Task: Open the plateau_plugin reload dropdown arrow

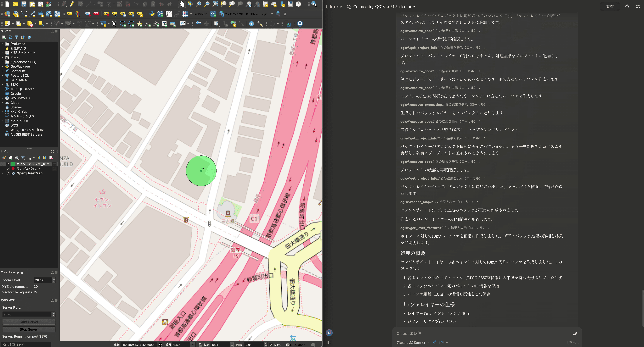Action: coord(272,14)
